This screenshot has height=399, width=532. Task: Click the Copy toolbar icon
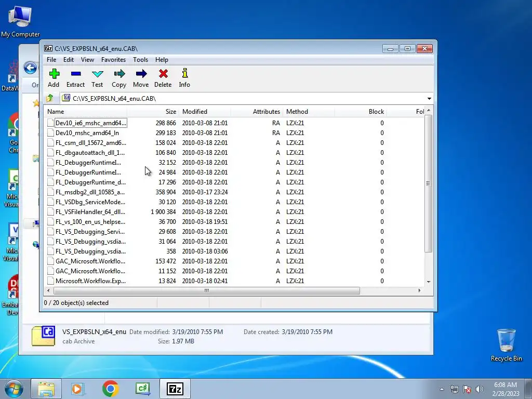[119, 78]
